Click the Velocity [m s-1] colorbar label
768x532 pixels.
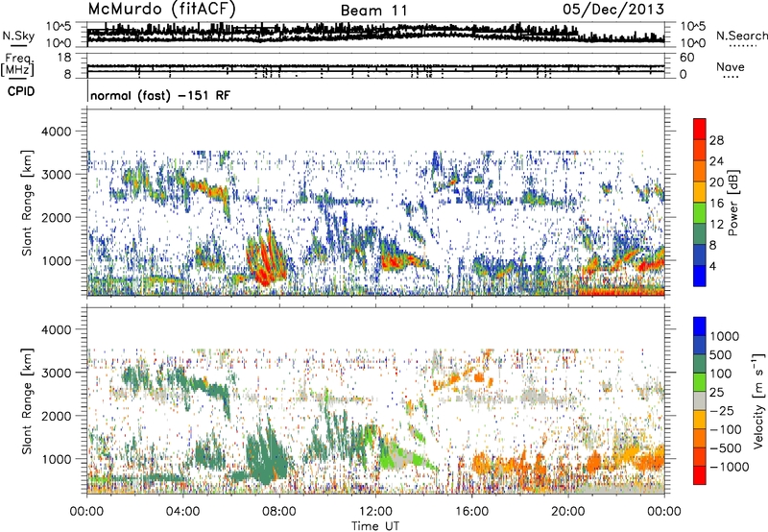click(x=758, y=401)
